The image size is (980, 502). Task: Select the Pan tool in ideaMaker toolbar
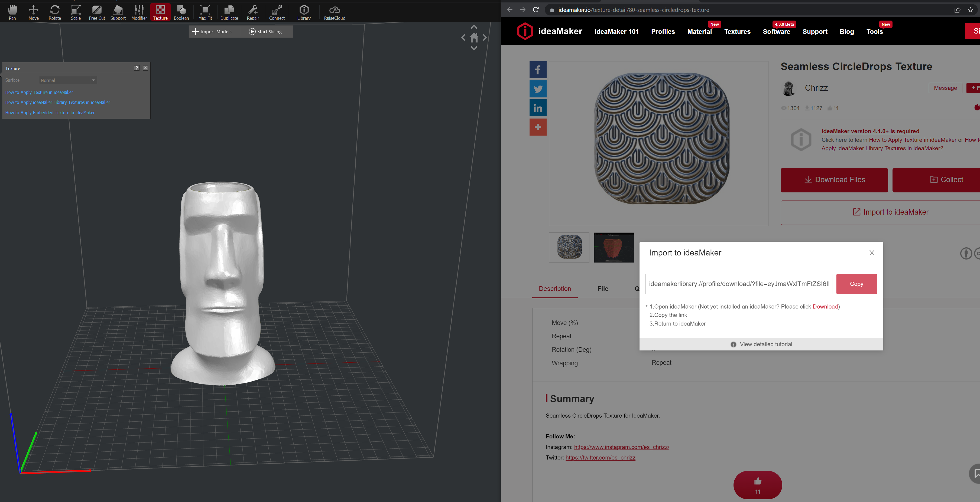[x=12, y=12]
